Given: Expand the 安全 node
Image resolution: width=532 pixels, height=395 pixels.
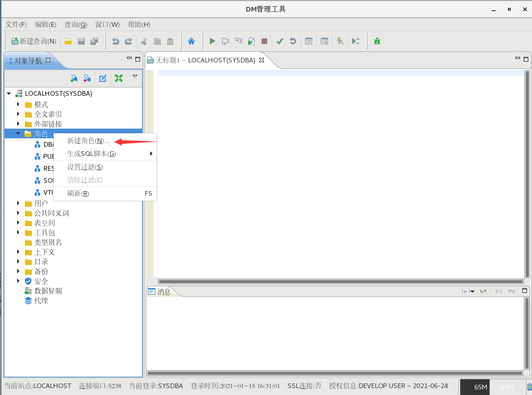Looking at the screenshot, I should click(x=18, y=281).
